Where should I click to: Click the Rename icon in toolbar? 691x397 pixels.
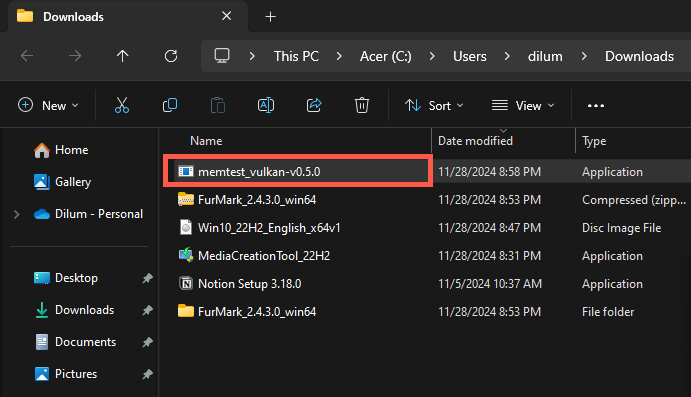click(266, 105)
